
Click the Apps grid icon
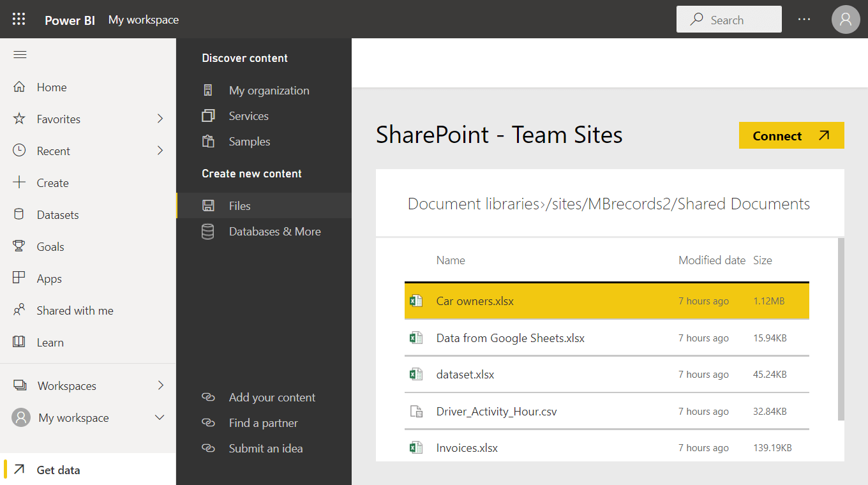click(19, 278)
